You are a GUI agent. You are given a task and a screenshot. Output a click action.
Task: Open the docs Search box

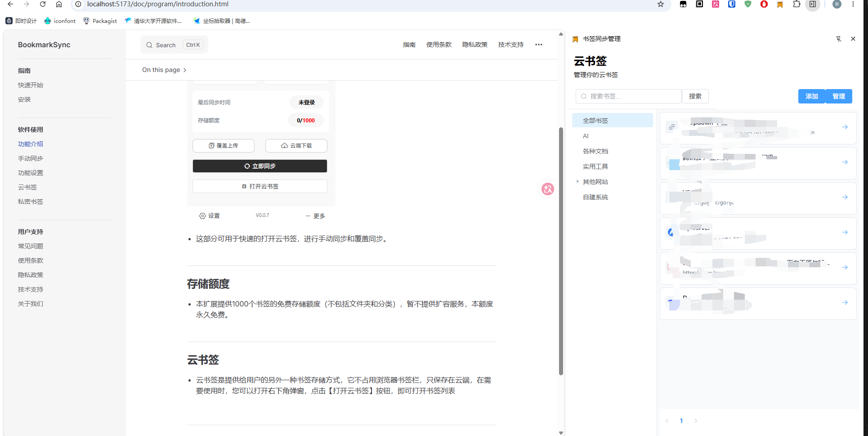(174, 45)
